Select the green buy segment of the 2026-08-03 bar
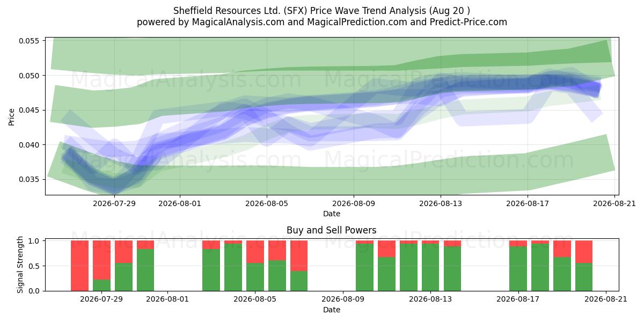Image resolution: width=644 pixels, height=322 pixels. tap(211, 270)
